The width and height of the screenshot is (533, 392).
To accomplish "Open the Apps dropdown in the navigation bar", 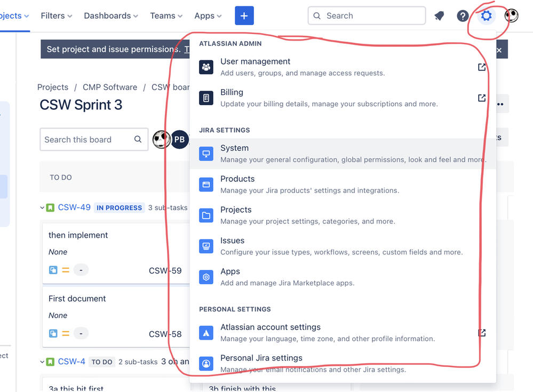I will click(x=208, y=15).
